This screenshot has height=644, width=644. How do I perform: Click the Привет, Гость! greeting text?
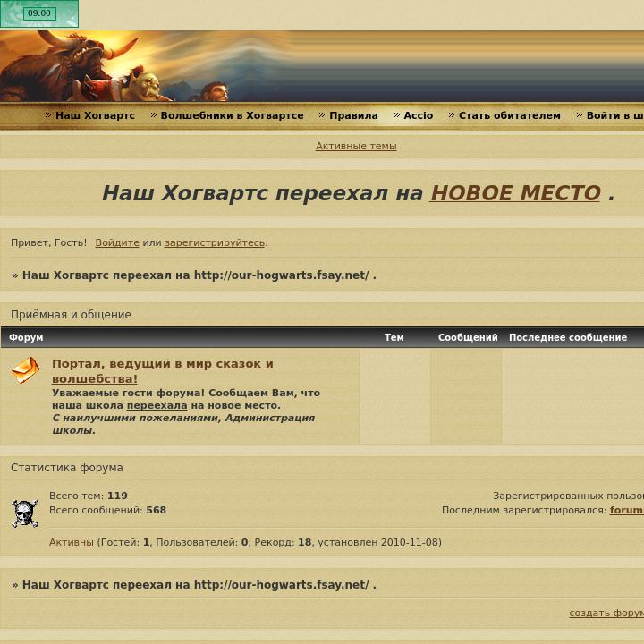point(49,242)
